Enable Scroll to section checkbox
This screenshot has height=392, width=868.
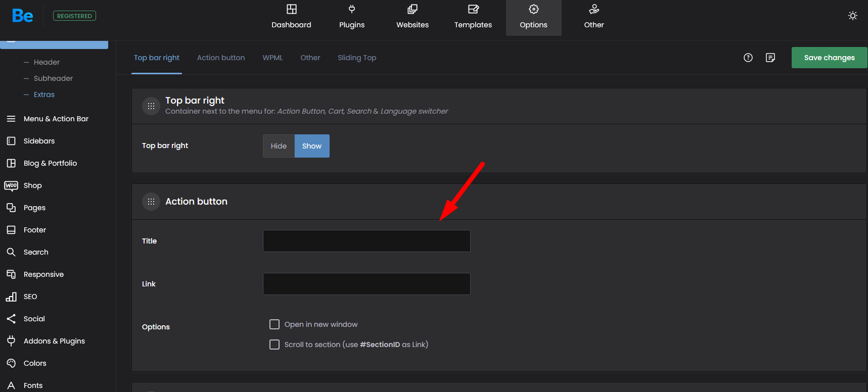point(275,345)
